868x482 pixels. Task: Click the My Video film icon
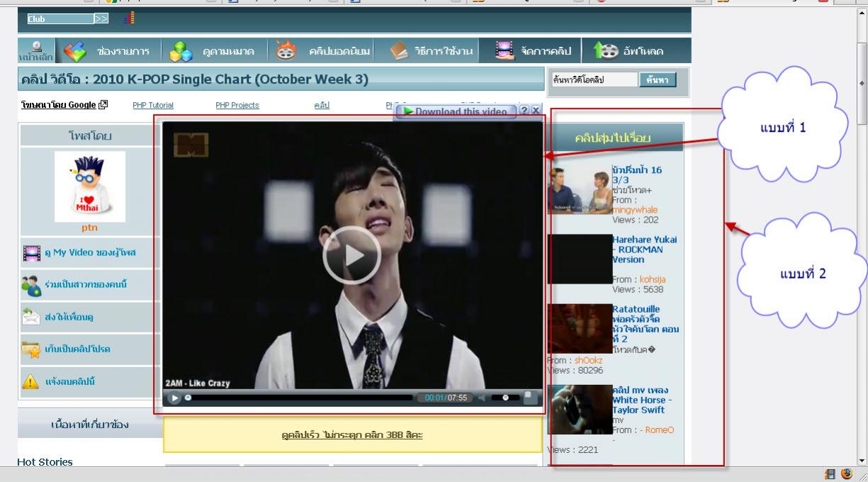click(31, 253)
